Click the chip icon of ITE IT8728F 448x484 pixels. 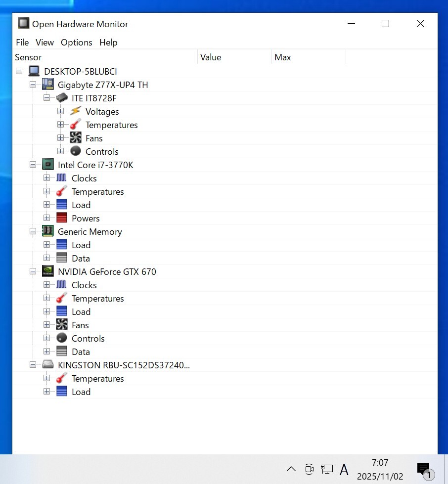tap(62, 98)
